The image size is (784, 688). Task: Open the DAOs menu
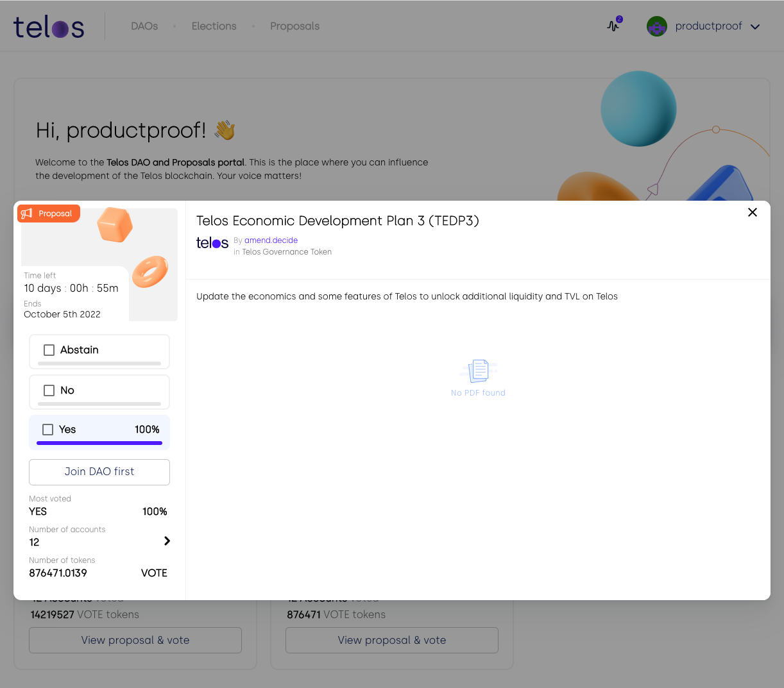[144, 26]
